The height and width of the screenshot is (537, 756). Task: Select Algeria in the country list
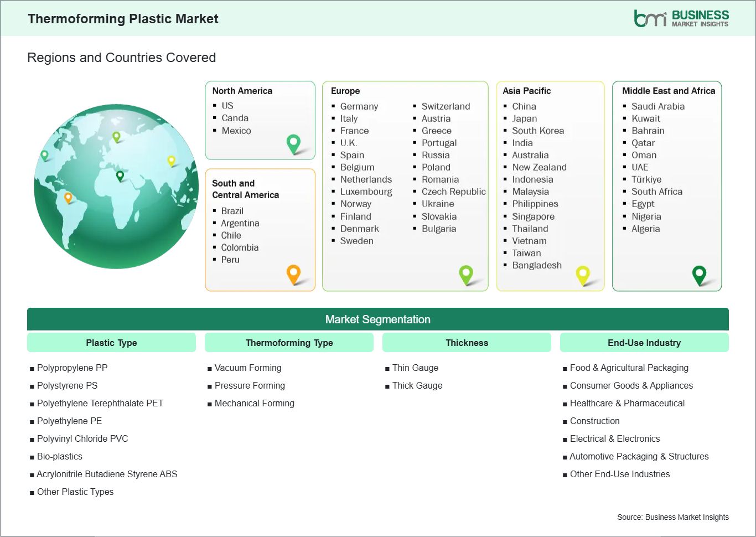pyautogui.click(x=646, y=229)
